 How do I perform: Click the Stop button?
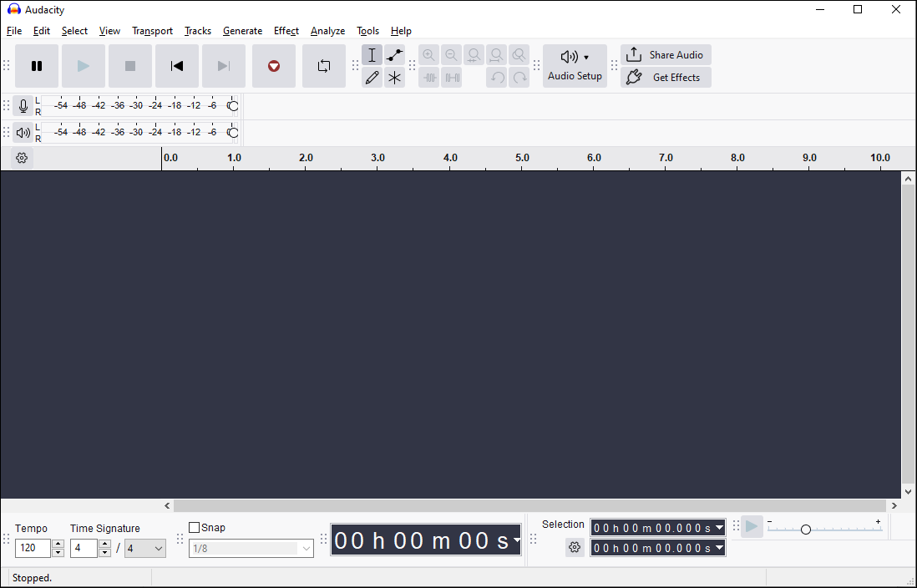(129, 66)
